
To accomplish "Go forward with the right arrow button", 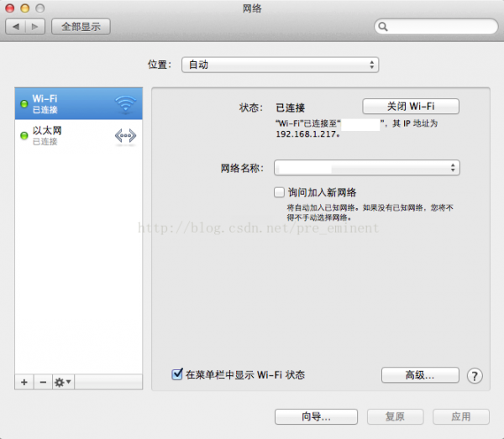I will 35,27.
